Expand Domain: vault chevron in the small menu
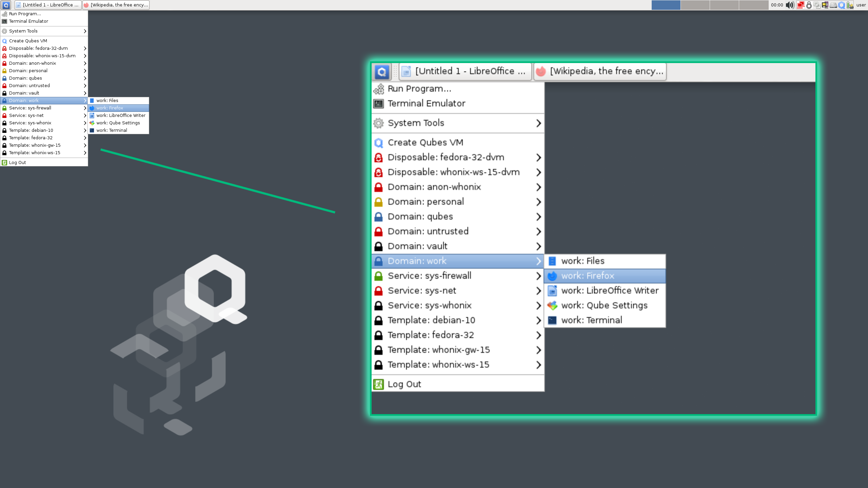 tap(85, 93)
